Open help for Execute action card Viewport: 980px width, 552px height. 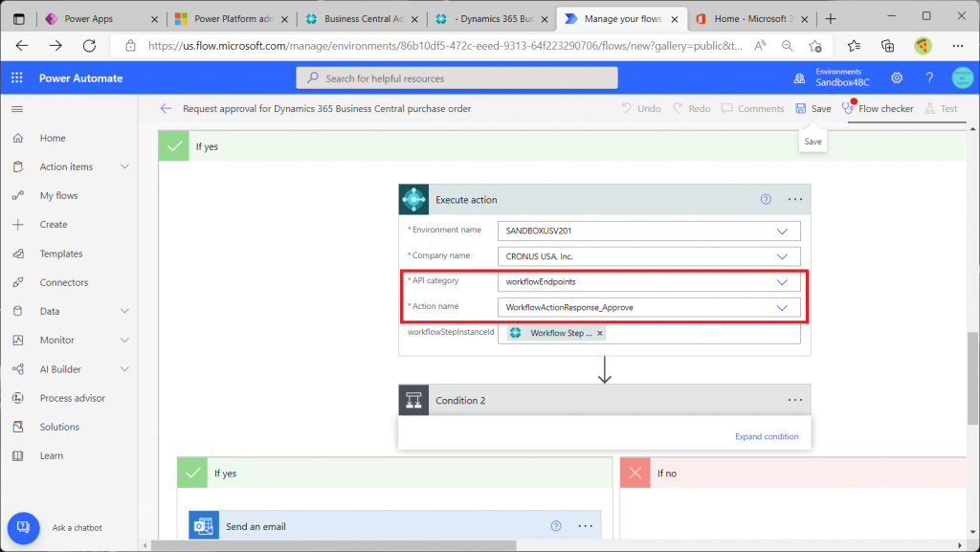766,200
